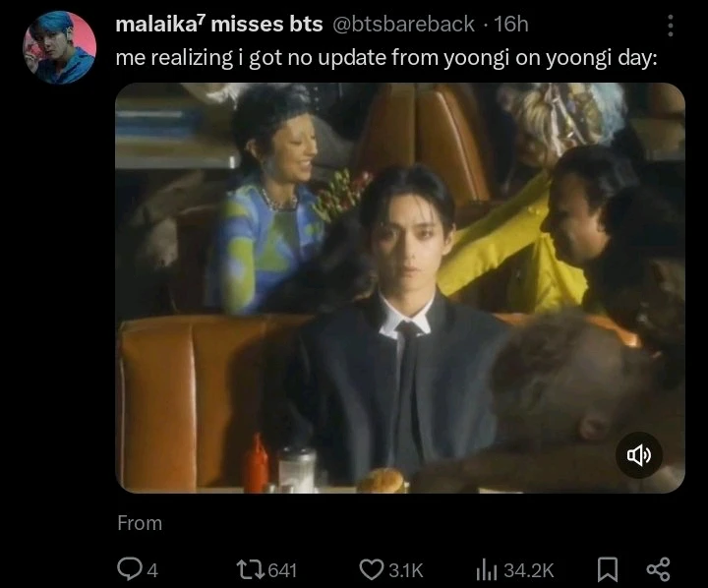708x588 pixels.
Task: Open view analytics bar chart icon
Action: pos(487,569)
